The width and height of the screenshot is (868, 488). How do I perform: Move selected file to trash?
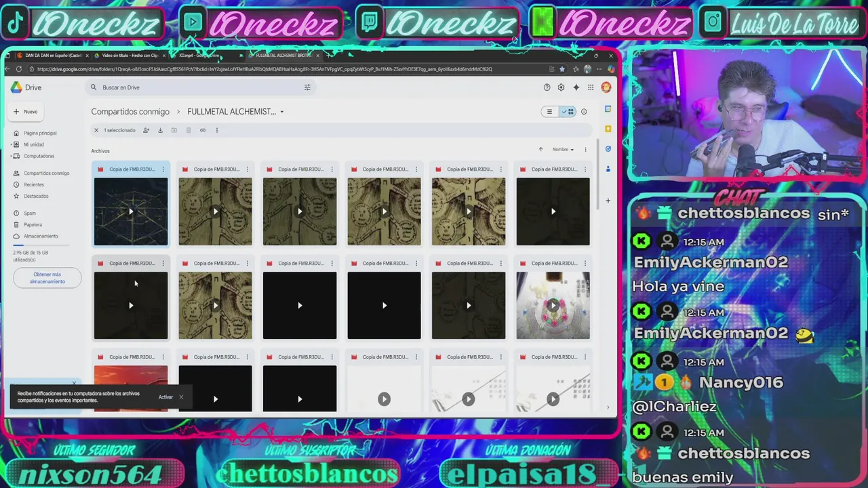point(189,130)
